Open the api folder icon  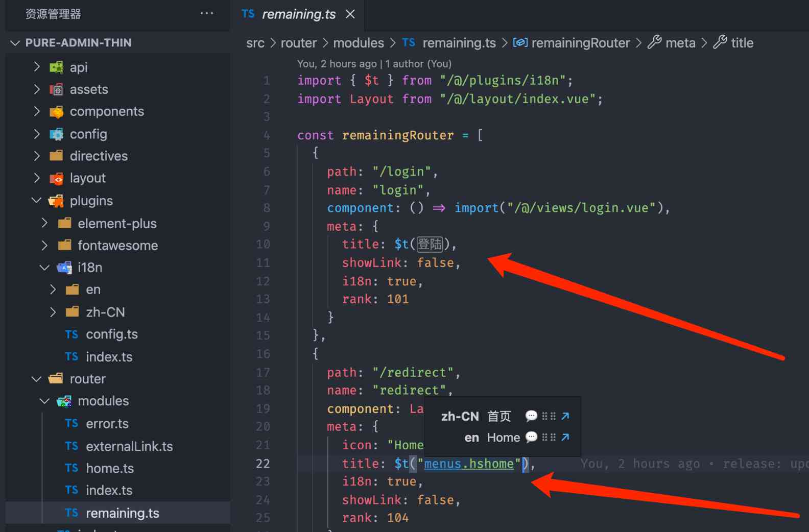click(56, 67)
